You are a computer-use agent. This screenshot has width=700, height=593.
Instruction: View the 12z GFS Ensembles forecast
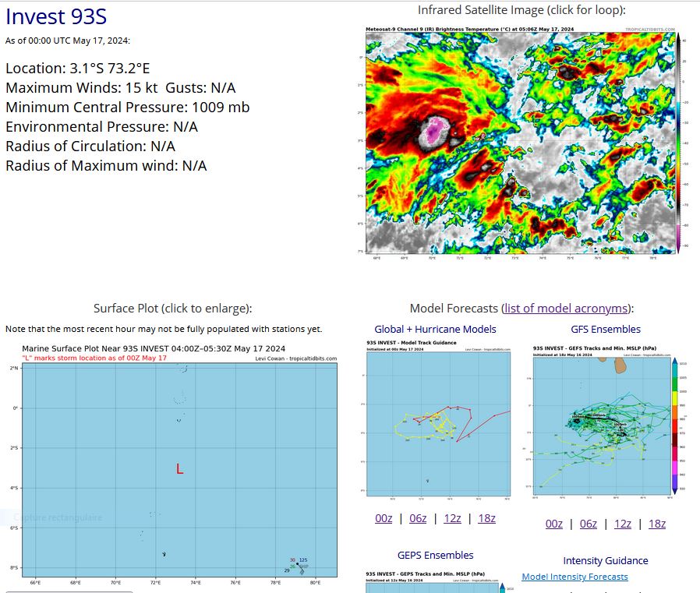tap(622, 523)
